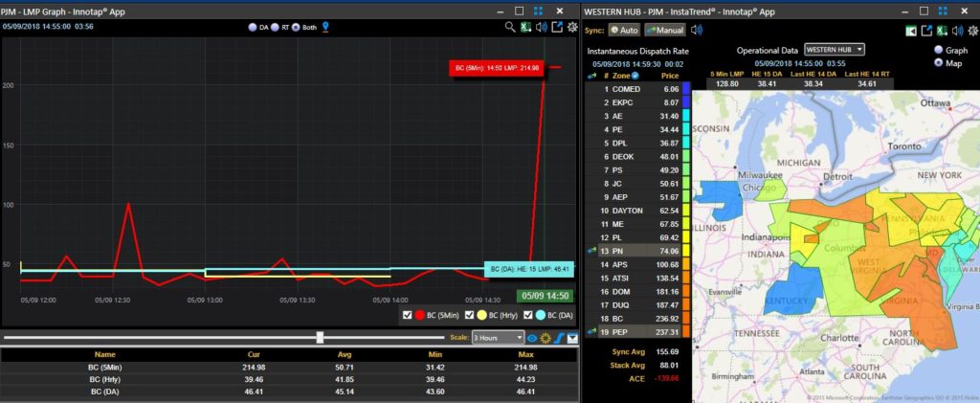
Task: Click the arrows icon on the PN row
Action: (x=592, y=251)
